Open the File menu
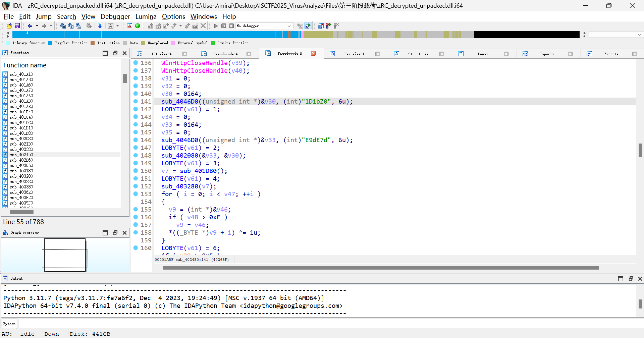644x338 pixels. 9,16
